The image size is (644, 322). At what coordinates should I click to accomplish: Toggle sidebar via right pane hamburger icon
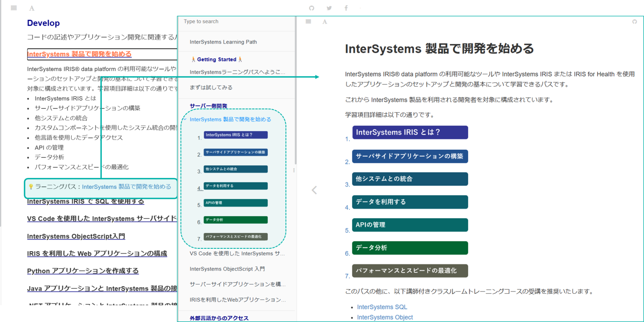point(308,22)
